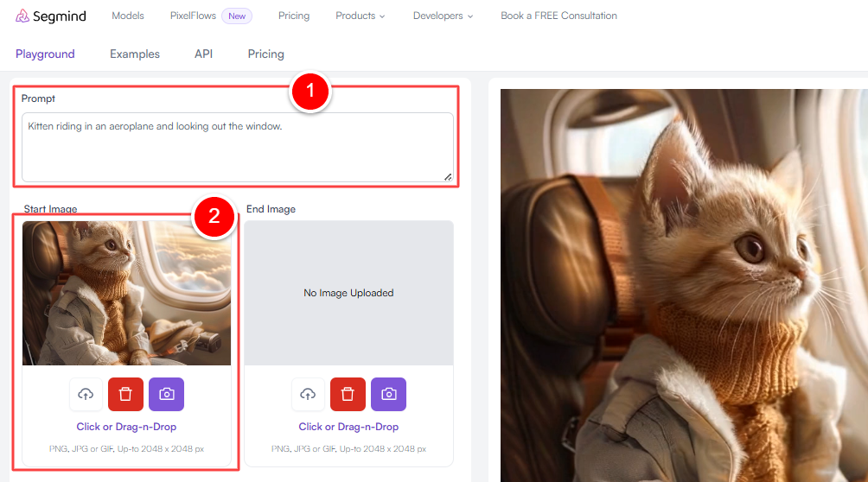868x482 pixels.
Task: Click into the Prompt text box
Action: click(238, 147)
